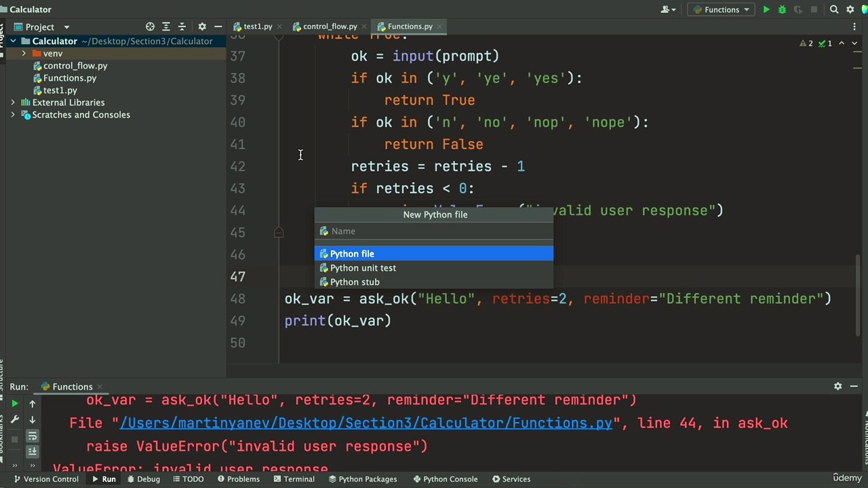Collapse the Calculator root folder
The image size is (868, 488).
tap(13, 41)
